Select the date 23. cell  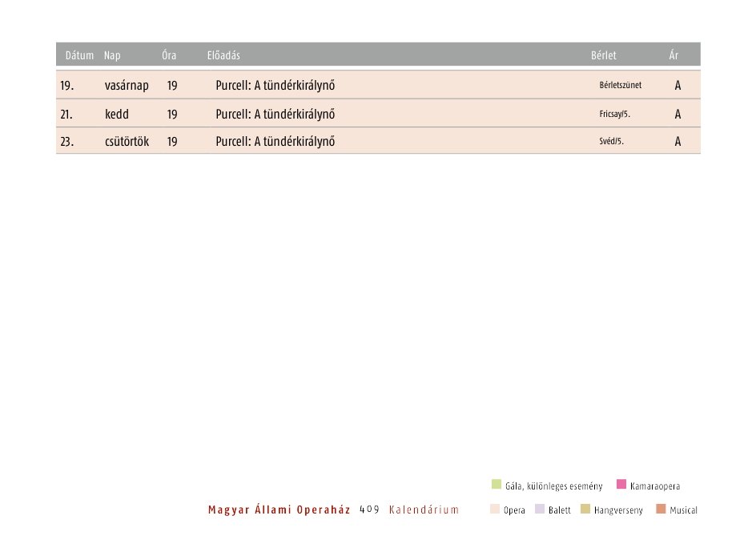(x=67, y=142)
